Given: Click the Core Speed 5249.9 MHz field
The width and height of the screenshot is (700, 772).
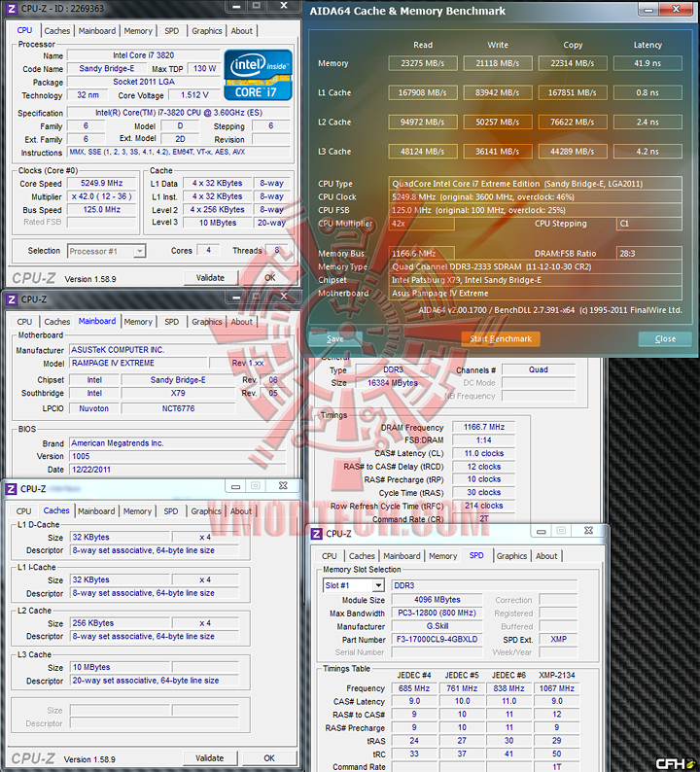Looking at the screenshot, I should tap(101, 183).
